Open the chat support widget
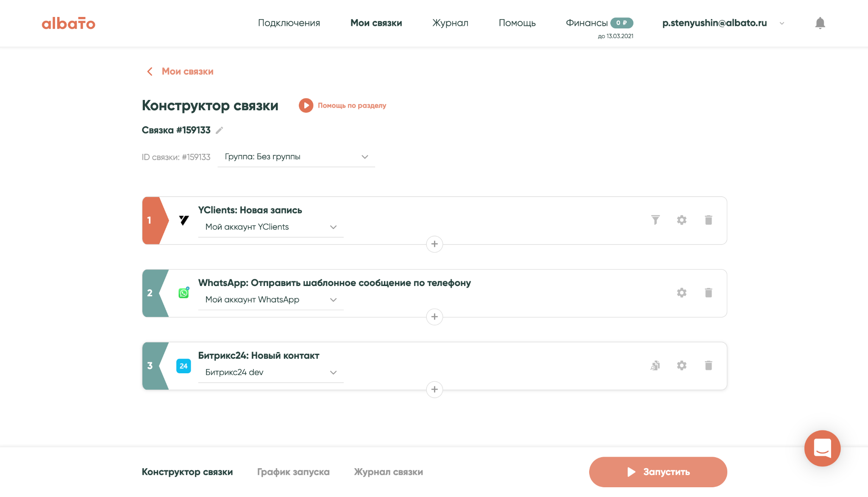868x497 pixels. 822,448
